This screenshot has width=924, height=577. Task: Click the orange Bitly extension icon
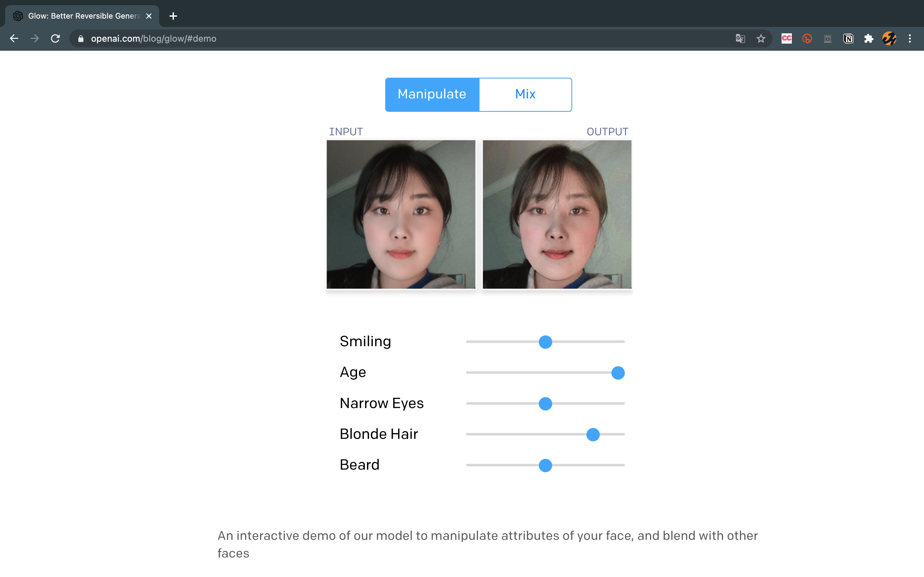[807, 38]
